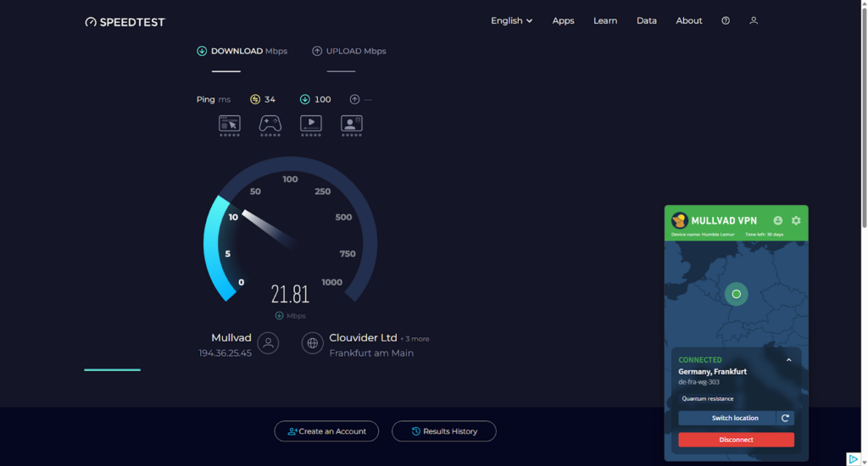Open the Learn menu
868x466 pixels.
(x=605, y=20)
